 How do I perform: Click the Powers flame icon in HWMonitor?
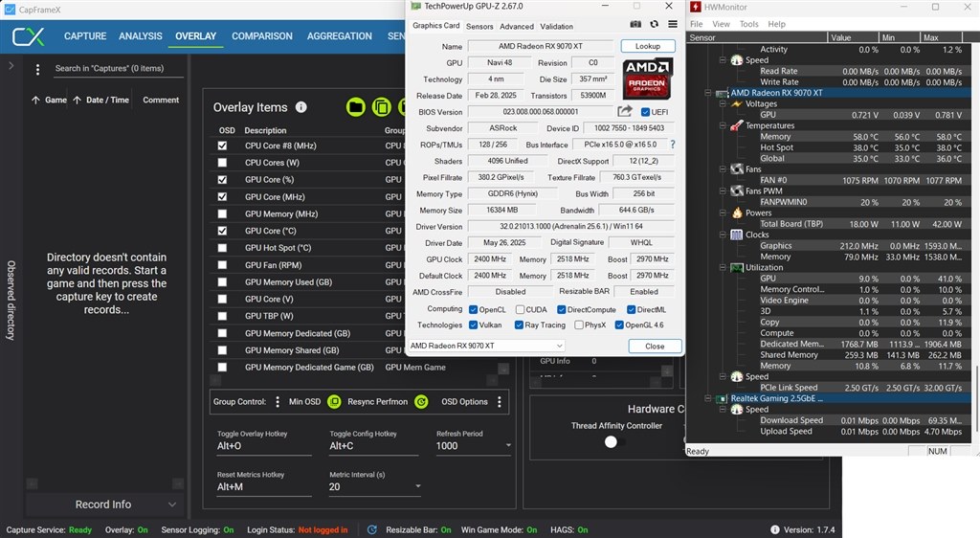point(737,213)
